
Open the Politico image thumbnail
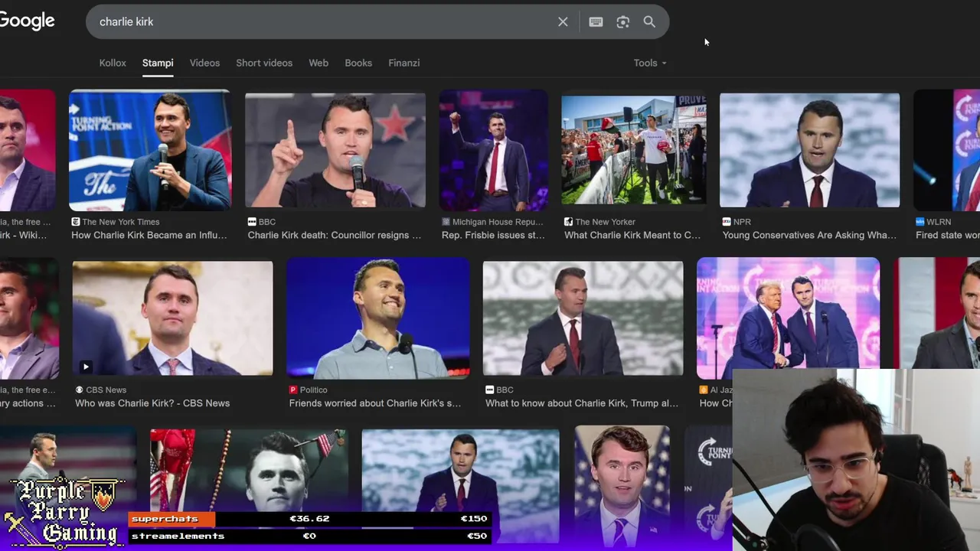pyautogui.click(x=378, y=318)
